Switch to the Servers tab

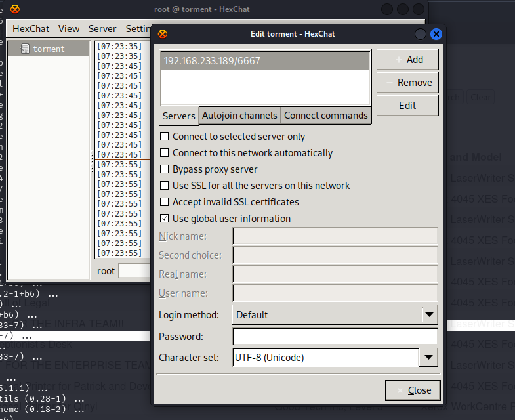pyautogui.click(x=179, y=115)
